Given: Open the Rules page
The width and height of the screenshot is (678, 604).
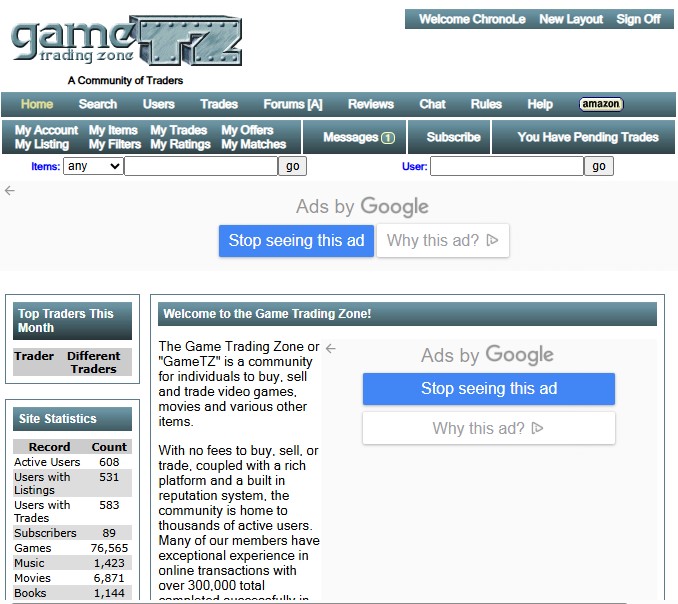Looking at the screenshot, I should [x=486, y=104].
